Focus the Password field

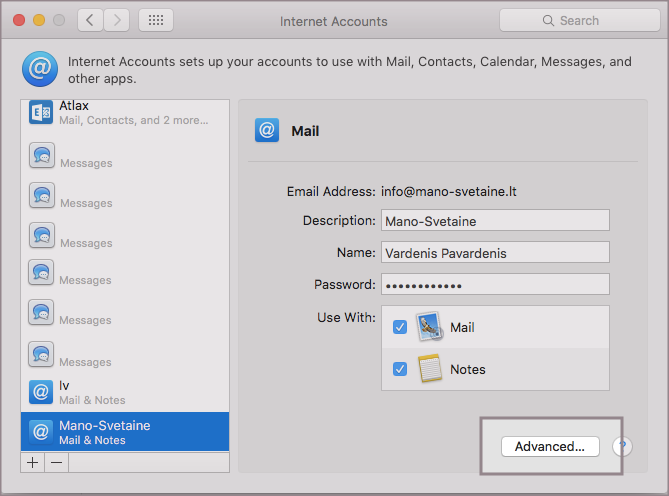[494, 284]
